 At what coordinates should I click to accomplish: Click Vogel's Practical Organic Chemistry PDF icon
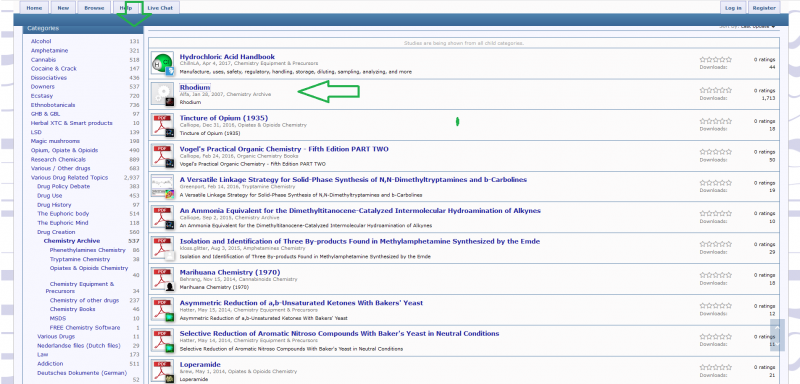(x=163, y=156)
